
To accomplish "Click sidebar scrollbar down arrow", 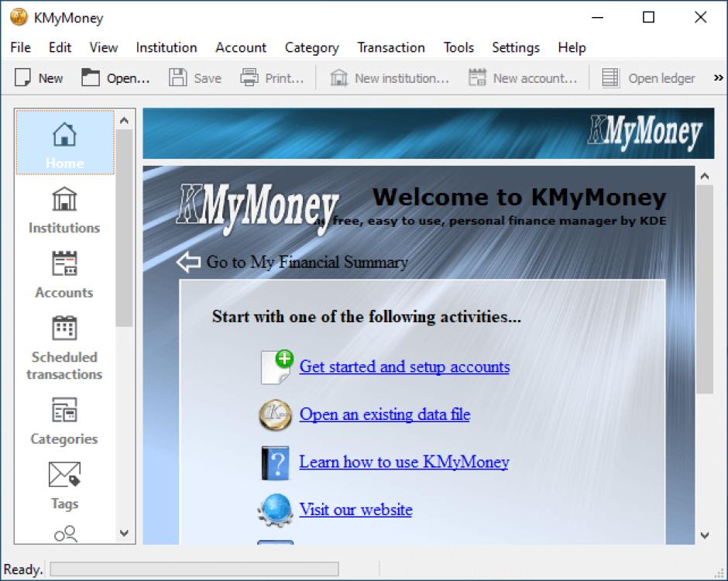I will pos(124,533).
